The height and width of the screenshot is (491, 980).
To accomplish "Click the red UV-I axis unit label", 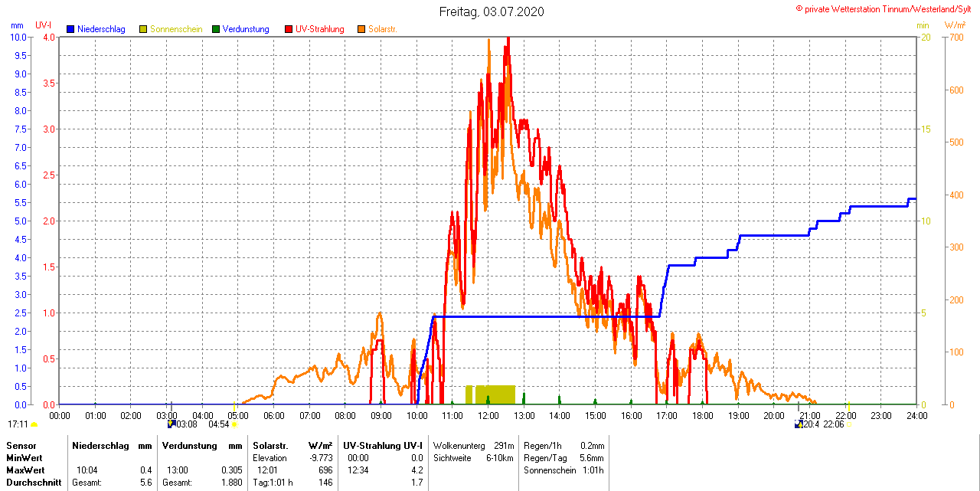I will pos(44,25).
